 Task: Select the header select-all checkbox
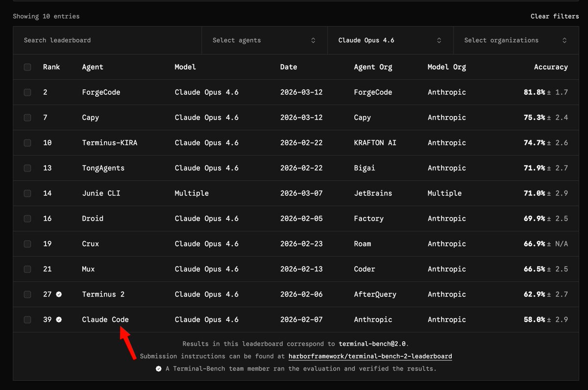coord(27,67)
